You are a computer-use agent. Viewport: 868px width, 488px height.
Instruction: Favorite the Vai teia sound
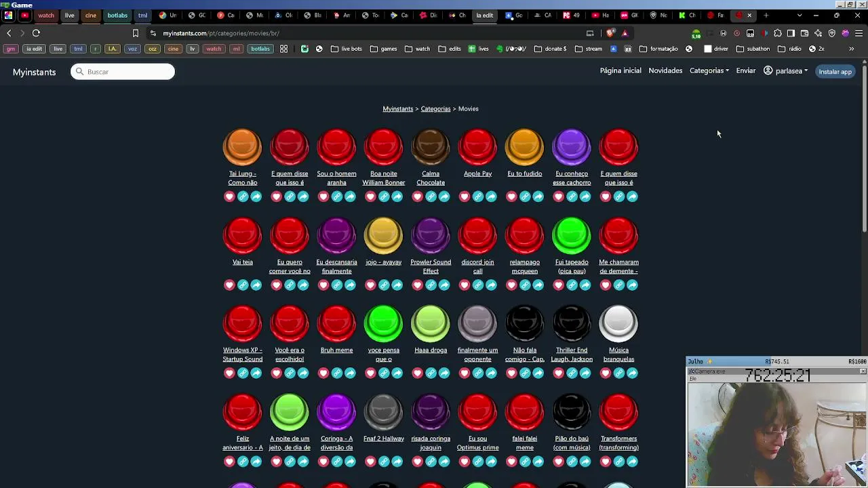point(229,285)
